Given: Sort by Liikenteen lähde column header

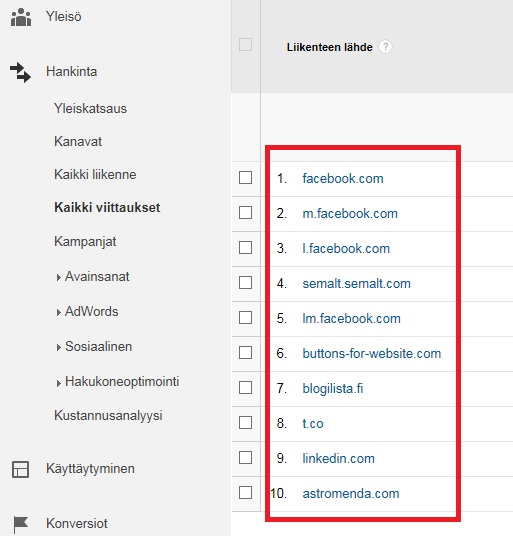Looking at the screenshot, I should [329, 47].
